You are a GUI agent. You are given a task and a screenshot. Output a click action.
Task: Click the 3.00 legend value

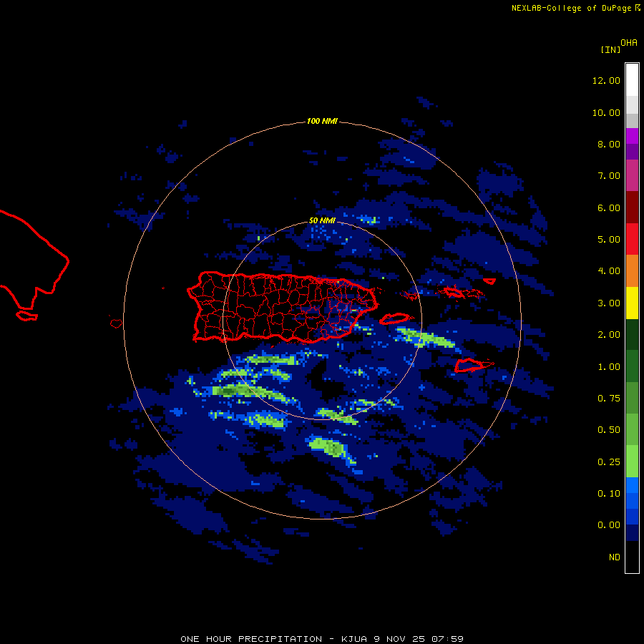[609, 303]
